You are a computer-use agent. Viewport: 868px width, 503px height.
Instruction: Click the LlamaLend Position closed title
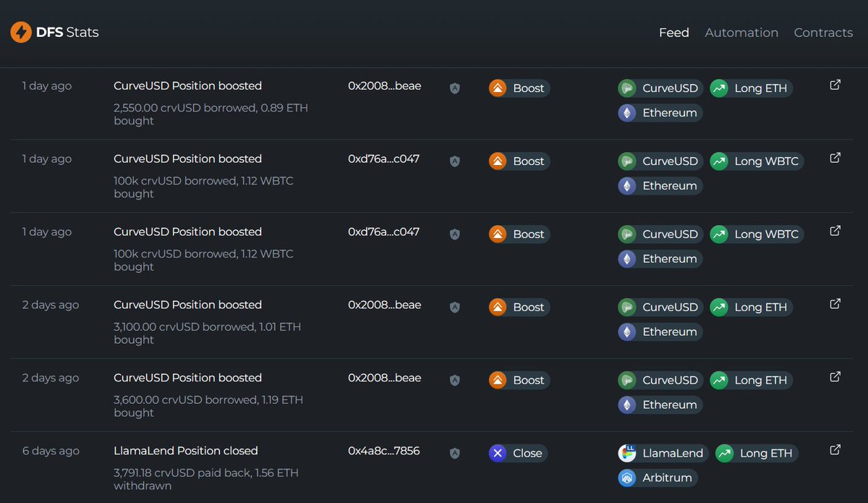pos(185,451)
